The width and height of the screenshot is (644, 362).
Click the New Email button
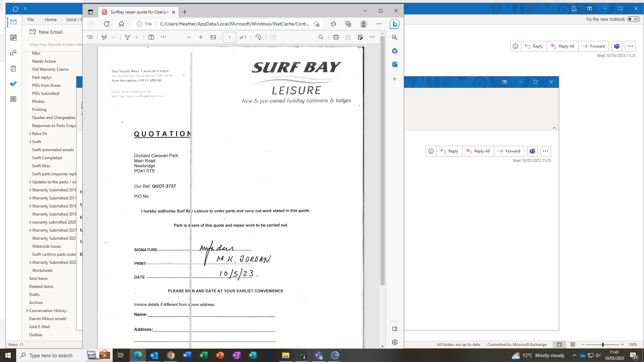pyautogui.click(x=47, y=32)
